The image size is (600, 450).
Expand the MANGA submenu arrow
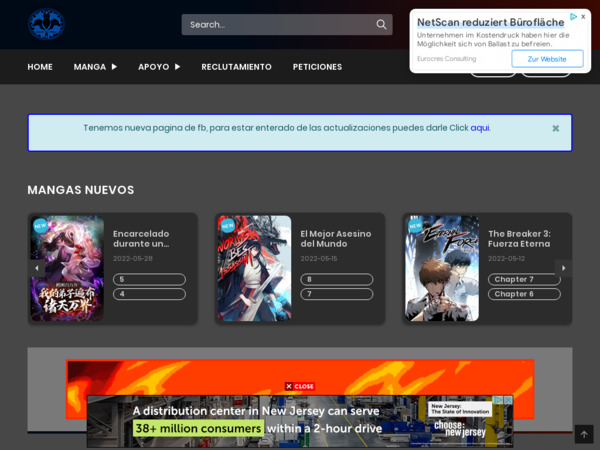click(114, 67)
